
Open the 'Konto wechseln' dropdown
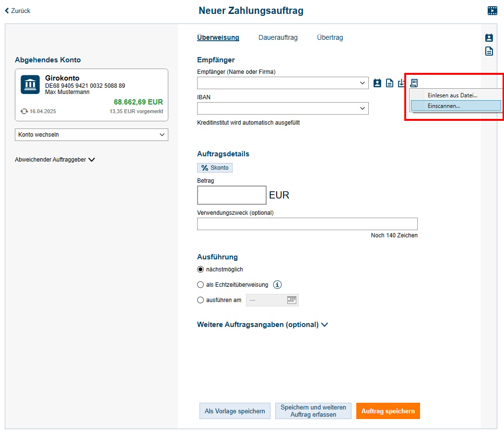(x=92, y=135)
